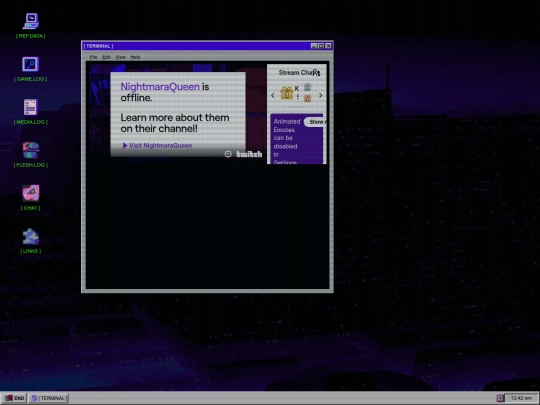Open the CHAT desktop icon
The width and height of the screenshot is (540, 405).
pyautogui.click(x=31, y=198)
